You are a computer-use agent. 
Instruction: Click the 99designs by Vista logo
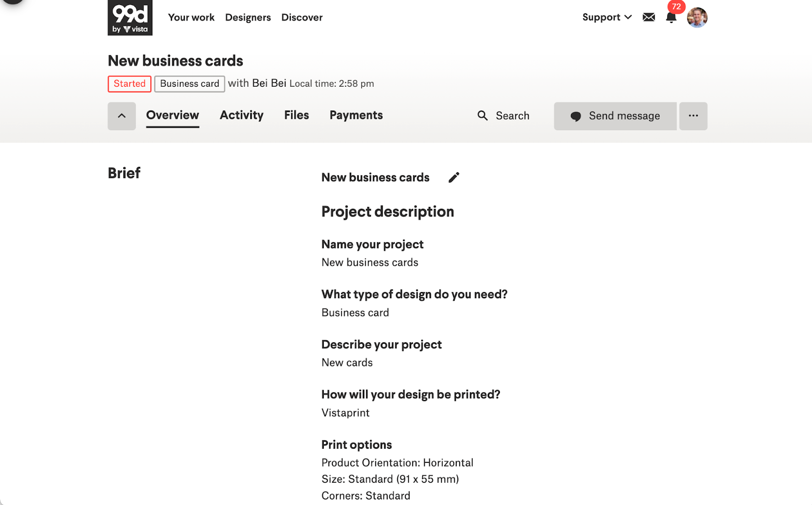[130, 18]
